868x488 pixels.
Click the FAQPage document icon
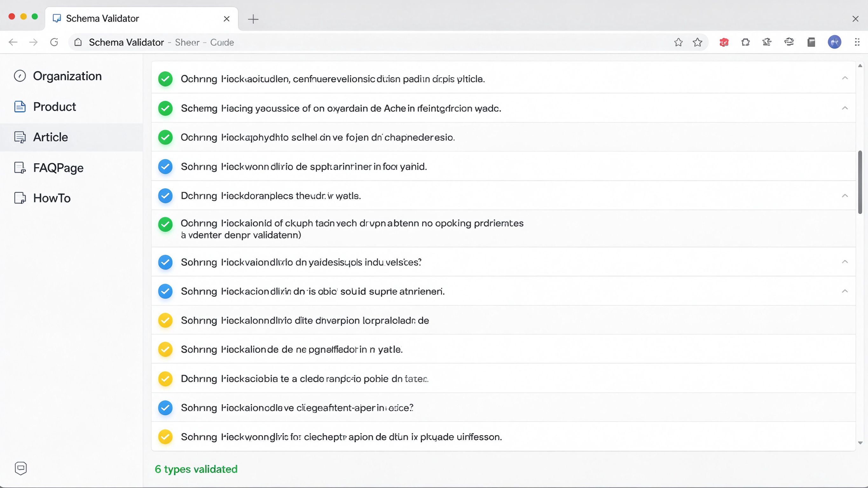(20, 168)
